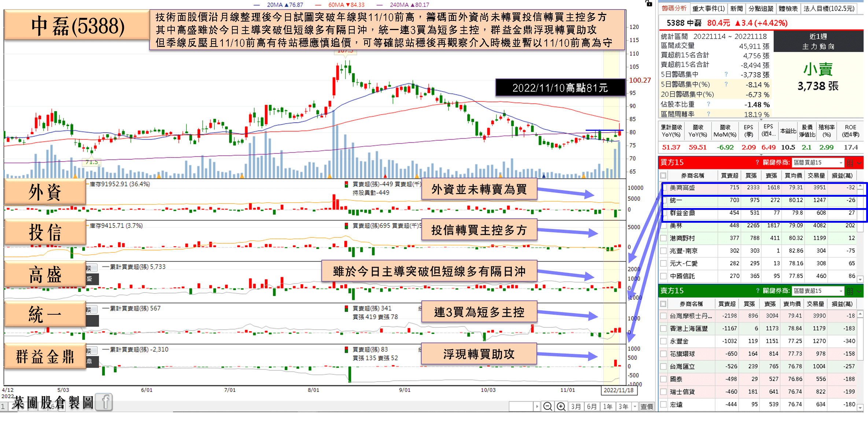Open the help icon for 區間周轉率
This screenshot has width=868, height=422.
(709, 114)
